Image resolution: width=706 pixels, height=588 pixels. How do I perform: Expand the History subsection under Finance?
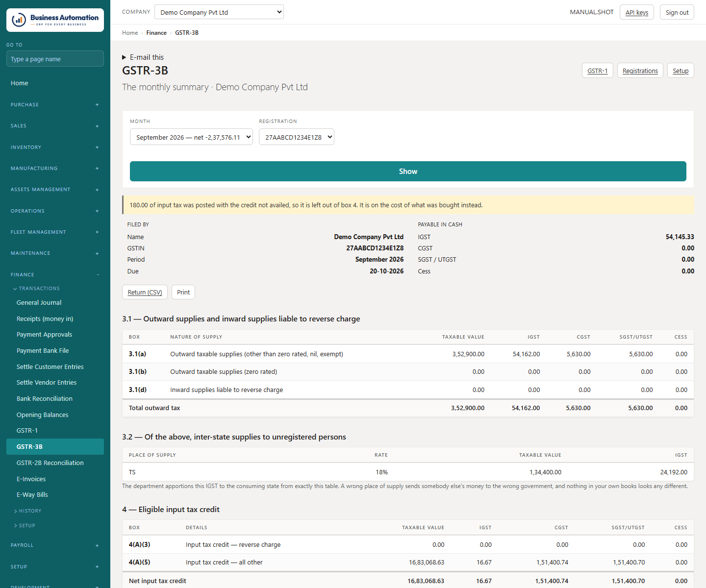(27, 511)
